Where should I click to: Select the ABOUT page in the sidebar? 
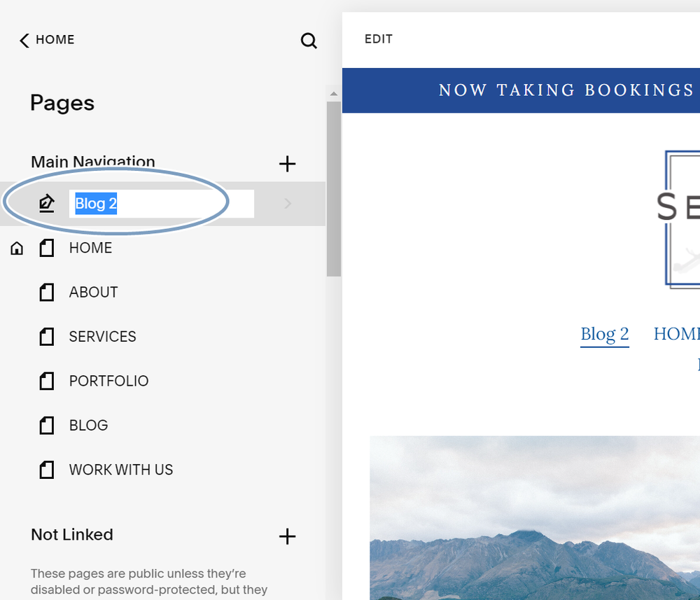(93, 292)
